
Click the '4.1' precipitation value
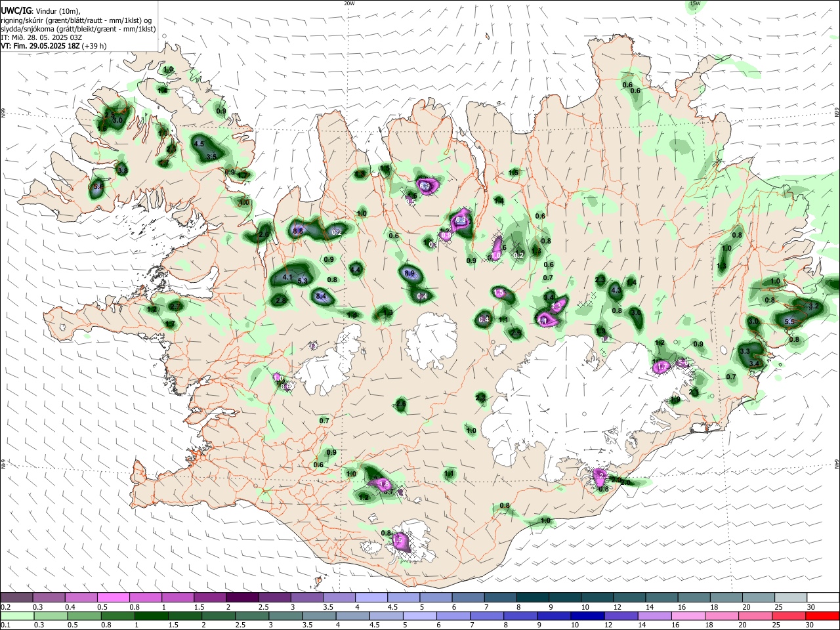(x=287, y=277)
